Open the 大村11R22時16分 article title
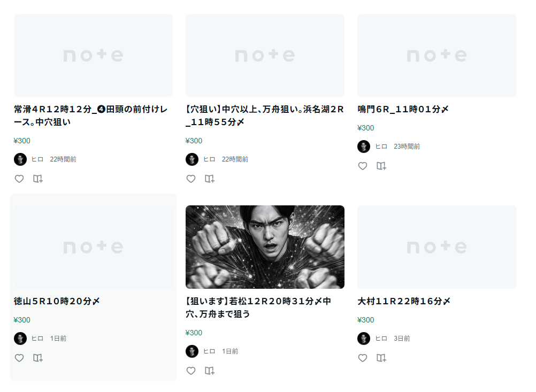The height and width of the screenshot is (392, 536). [404, 301]
